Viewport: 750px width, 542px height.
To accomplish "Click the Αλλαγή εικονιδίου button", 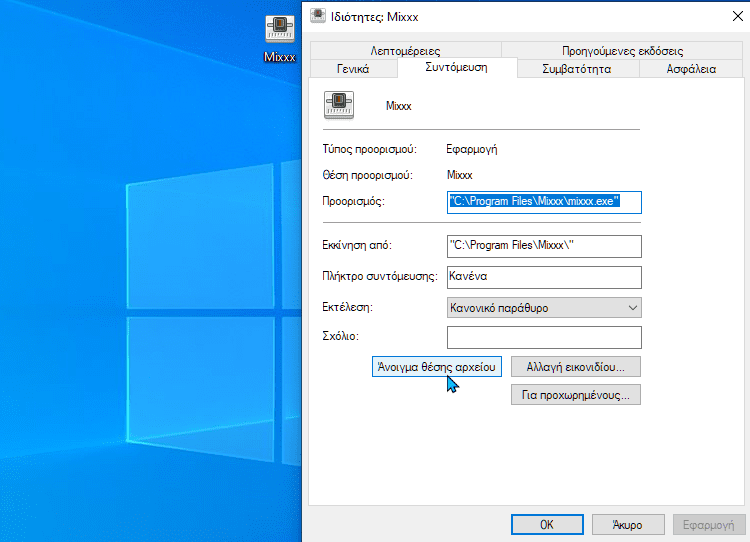I will (x=576, y=367).
